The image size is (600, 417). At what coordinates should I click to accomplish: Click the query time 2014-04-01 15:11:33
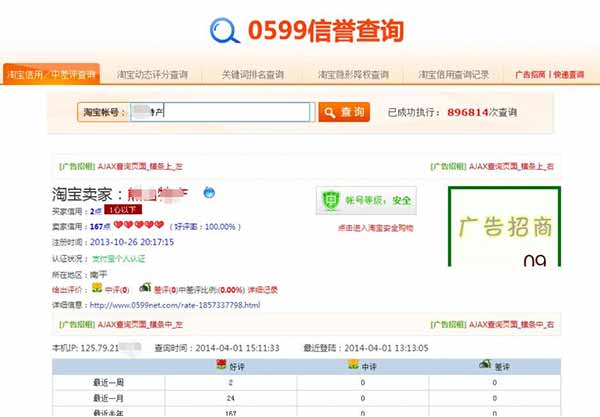click(237, 348)
